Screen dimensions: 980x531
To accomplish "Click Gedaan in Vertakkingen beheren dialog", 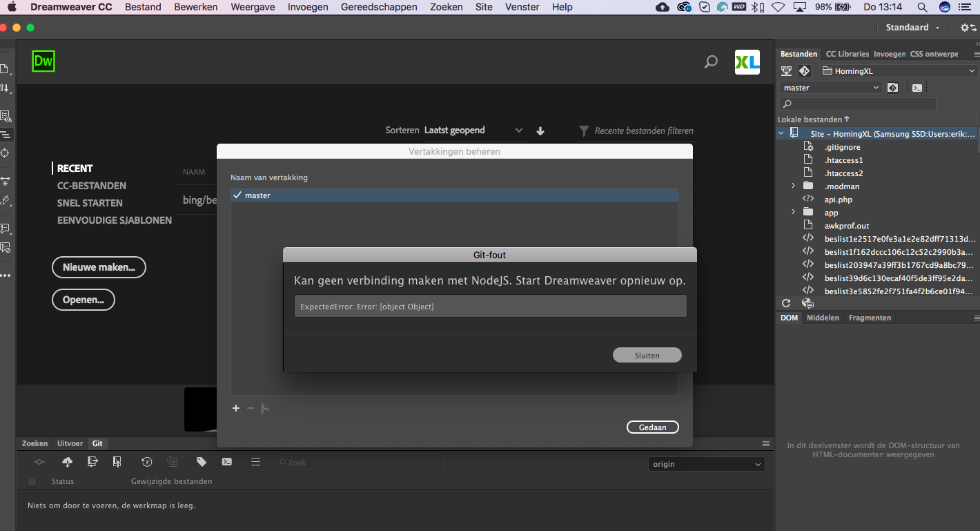I will (652, 427).
